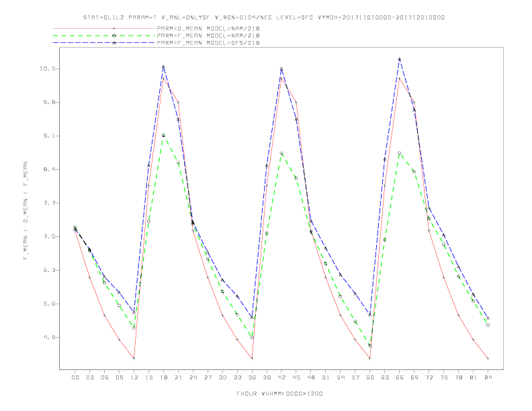The width and height of the screenshot is (532, 411).
Task: Click the vertical axis label F_MEAN | O_MEAN | F_MEAN
Action: click(x=26, y=211)
